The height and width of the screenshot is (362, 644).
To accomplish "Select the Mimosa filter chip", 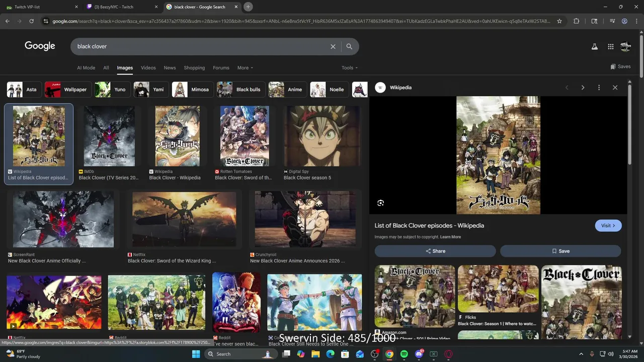I will click(193, 89).
